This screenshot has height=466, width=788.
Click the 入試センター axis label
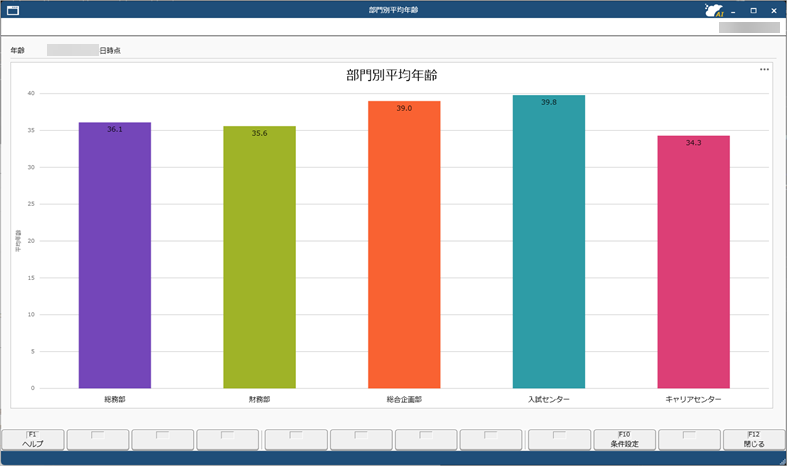pyautogui.click(x=549, y=399)
